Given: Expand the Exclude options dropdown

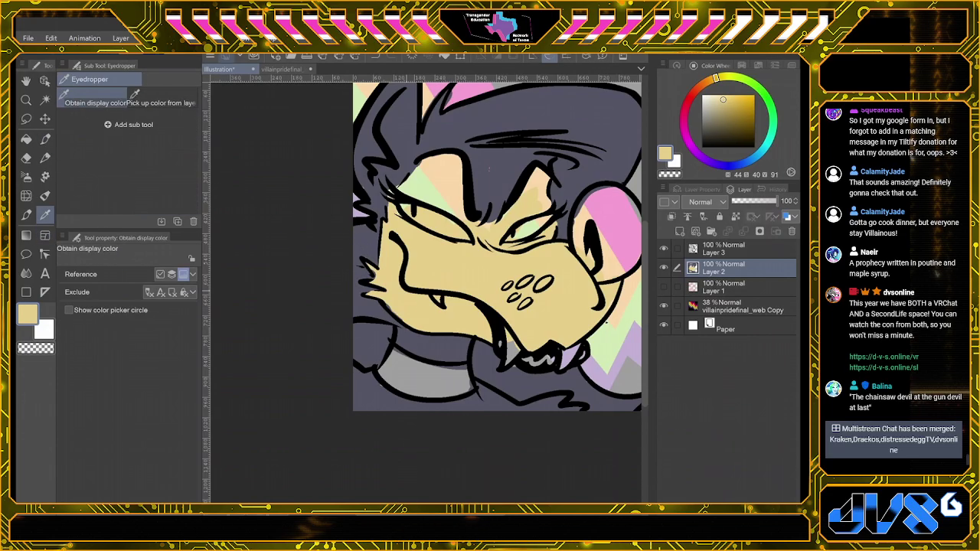Looking at the screenshot, I should click(x=193, y=292).
